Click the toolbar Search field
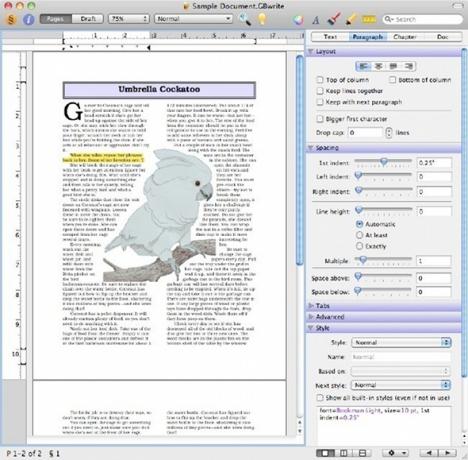The image size is (468, 460). point(423,19)
